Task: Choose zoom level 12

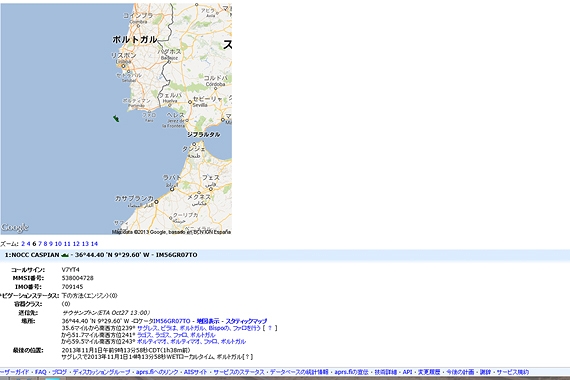Action: point(76,244)
